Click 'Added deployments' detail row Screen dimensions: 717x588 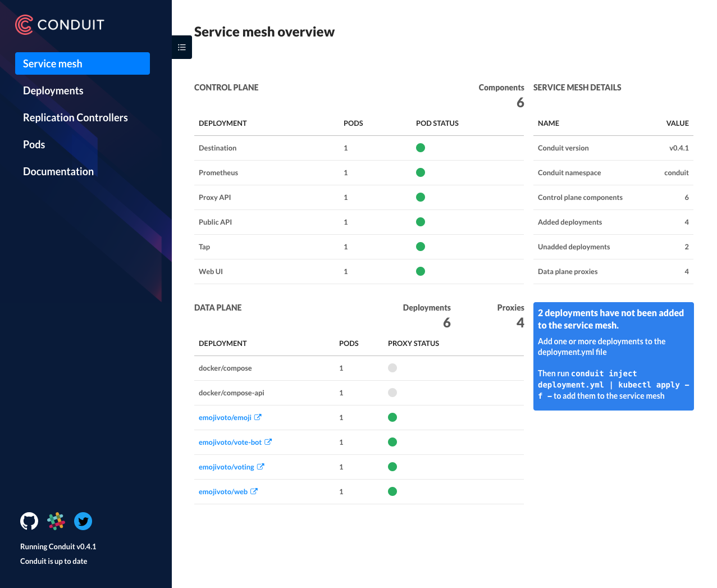613,222
